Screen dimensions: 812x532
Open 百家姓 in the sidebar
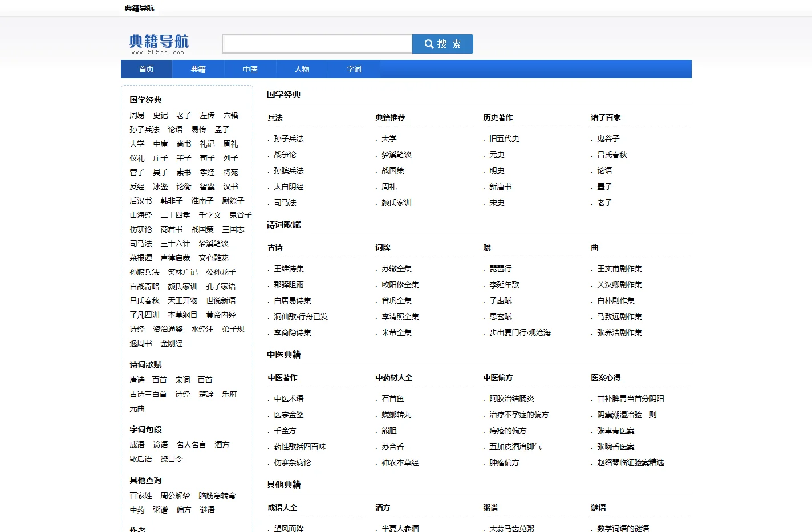pos(141,496)
